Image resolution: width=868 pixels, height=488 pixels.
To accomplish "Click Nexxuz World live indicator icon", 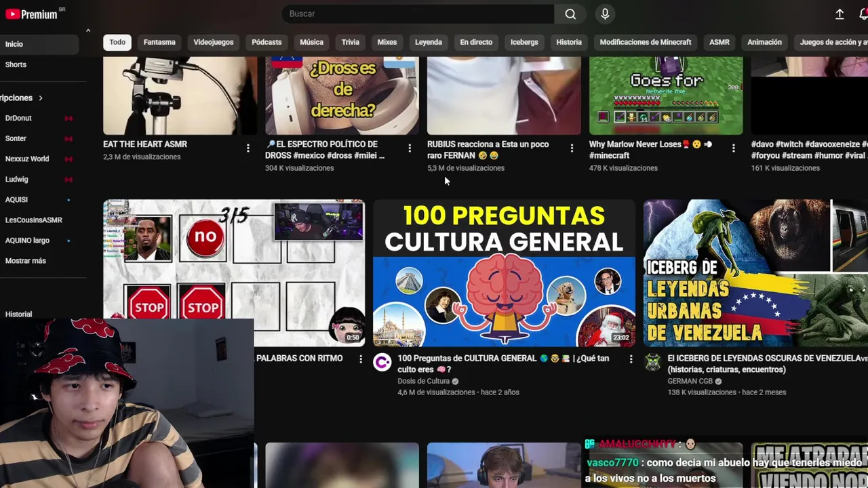I will click(x=68, y=159).
